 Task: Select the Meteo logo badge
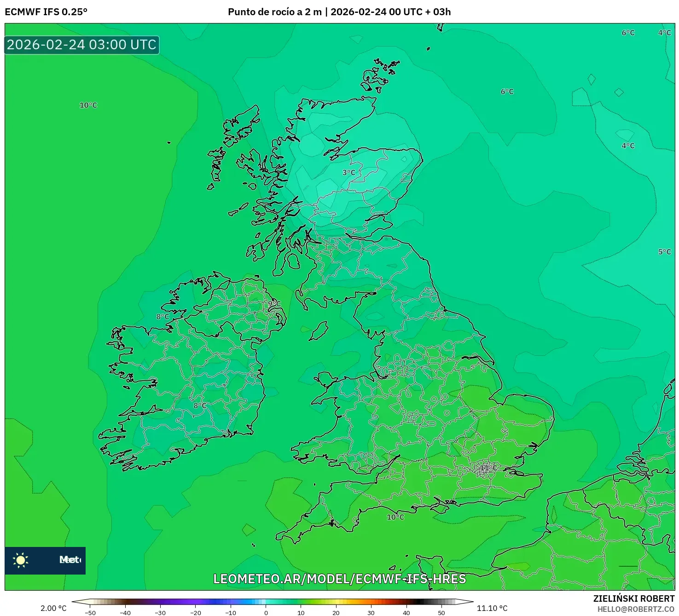point(46,560)
